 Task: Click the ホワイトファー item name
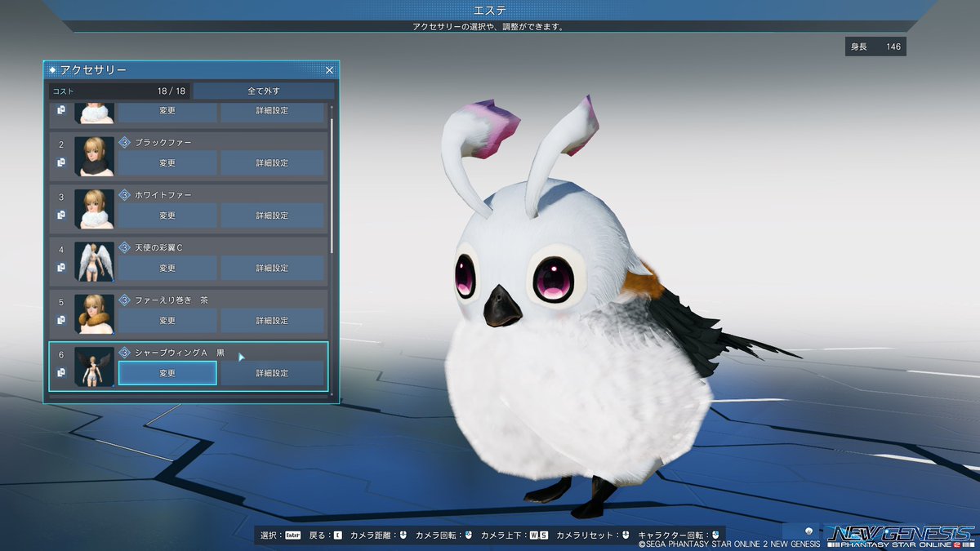click(163, 195)
